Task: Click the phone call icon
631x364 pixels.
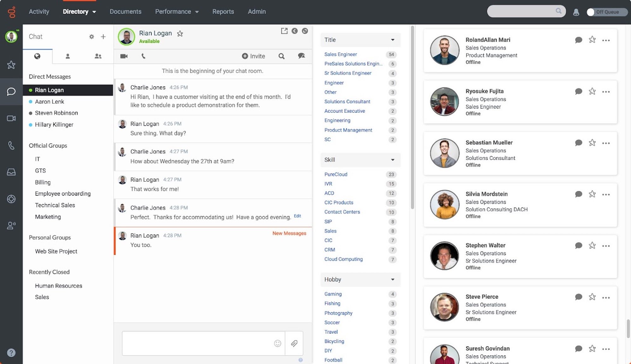Action: pyautogui.click(x=143, y=56)
